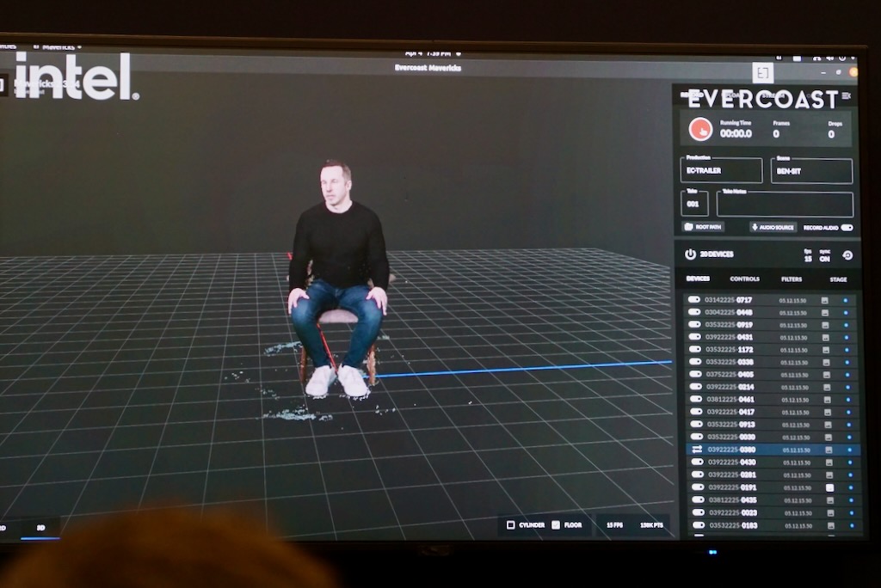
Task: Click the Take Notes input field
Action: (785, 205)
